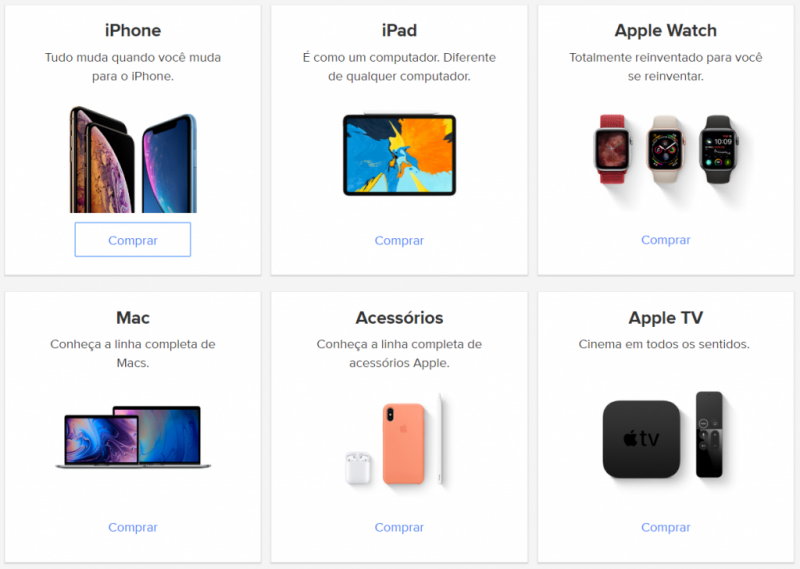Open the MacBook laptops product image
Viewport: 800px width, 569px height.
point(133,437)
